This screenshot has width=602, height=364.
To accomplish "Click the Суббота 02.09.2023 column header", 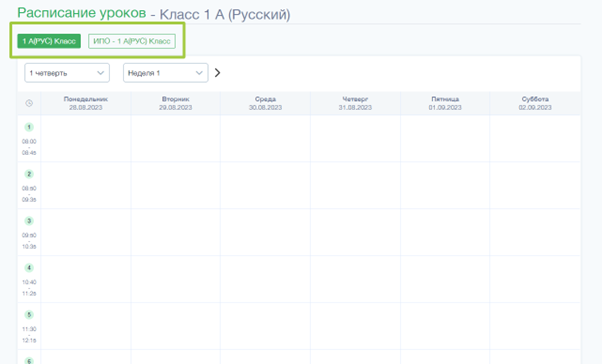I will pyautogui.click(x=535, y=103).
